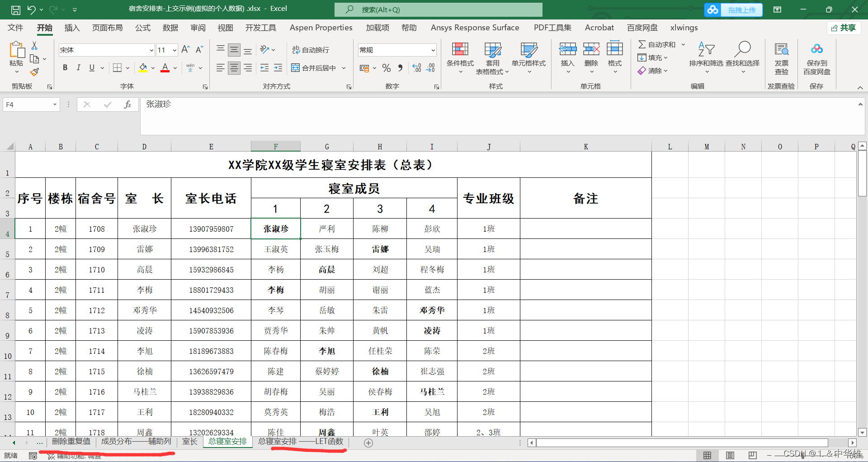Switch to sheet tab 室长
Screen dimensions: 868x462
(x=190, y=442)
